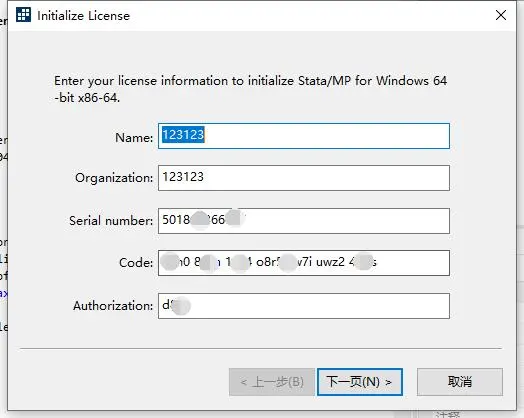Focus the Name input field
This screenshot has width=524, height=418.
pos(304,136)
